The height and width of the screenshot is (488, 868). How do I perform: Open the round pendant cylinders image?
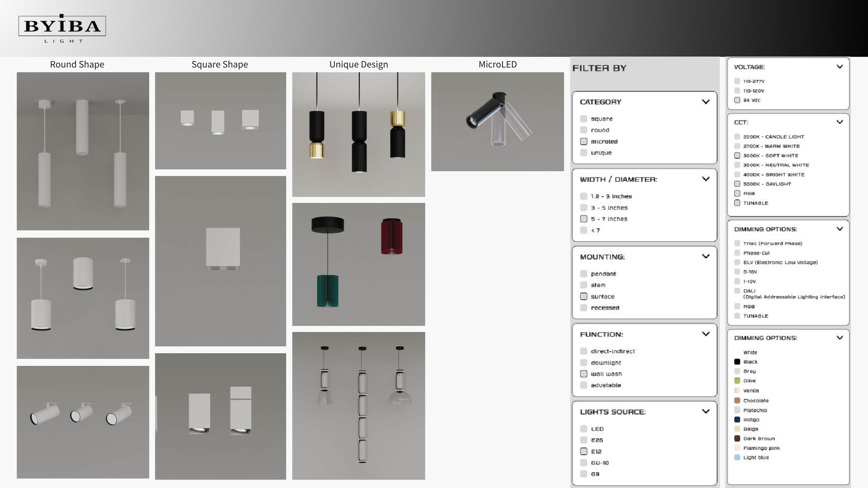point(83,151)
